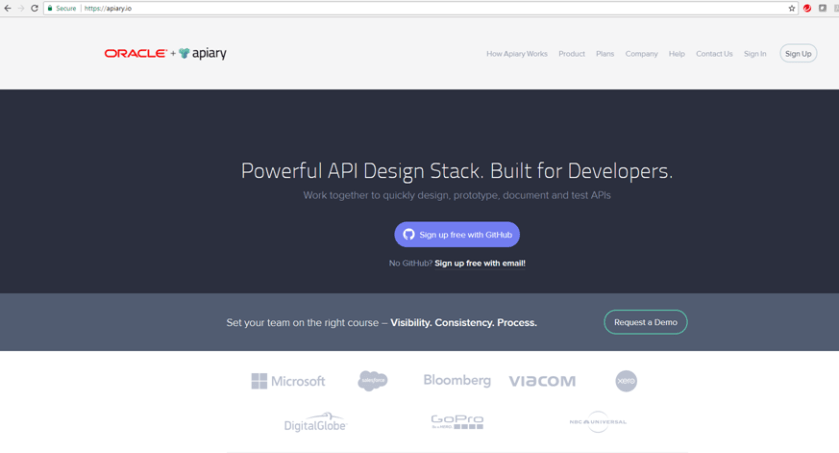
Task: Open the Company navigation link
Action: pyautogui.click(x=641, y=54)
